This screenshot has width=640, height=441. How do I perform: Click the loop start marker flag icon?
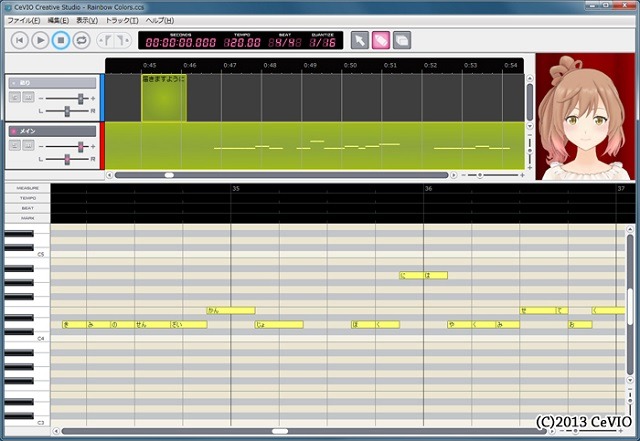click(105, 40)
